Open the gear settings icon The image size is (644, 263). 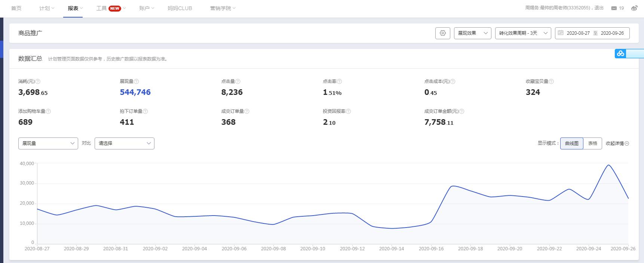[443, 33]
